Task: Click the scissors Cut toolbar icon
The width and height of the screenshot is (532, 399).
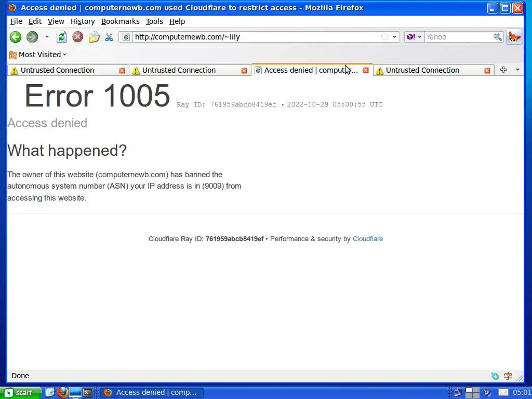Action: click(x=109, y=37)
